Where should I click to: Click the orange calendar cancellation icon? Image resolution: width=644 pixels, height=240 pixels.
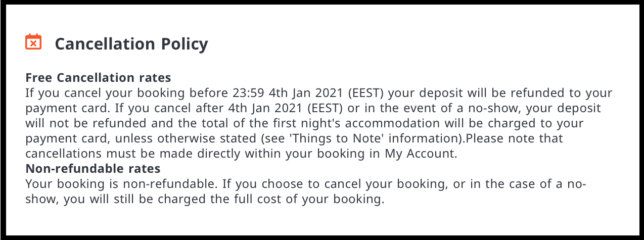(x=33, y=42)
